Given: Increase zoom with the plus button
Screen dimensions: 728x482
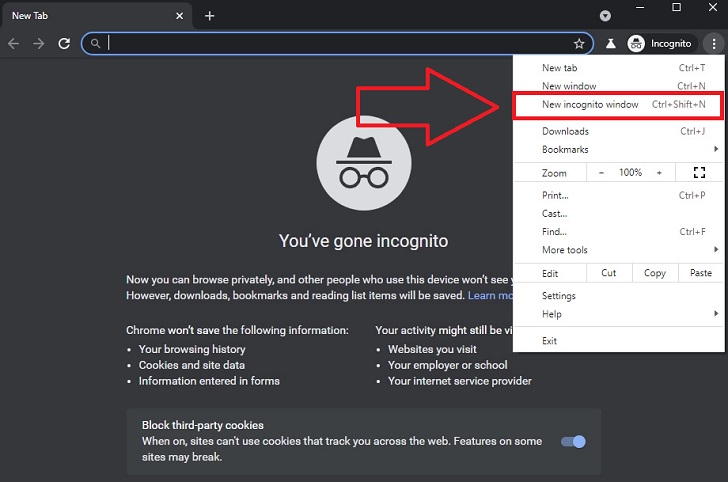Looking at the screenshot, I should (659, 173).
